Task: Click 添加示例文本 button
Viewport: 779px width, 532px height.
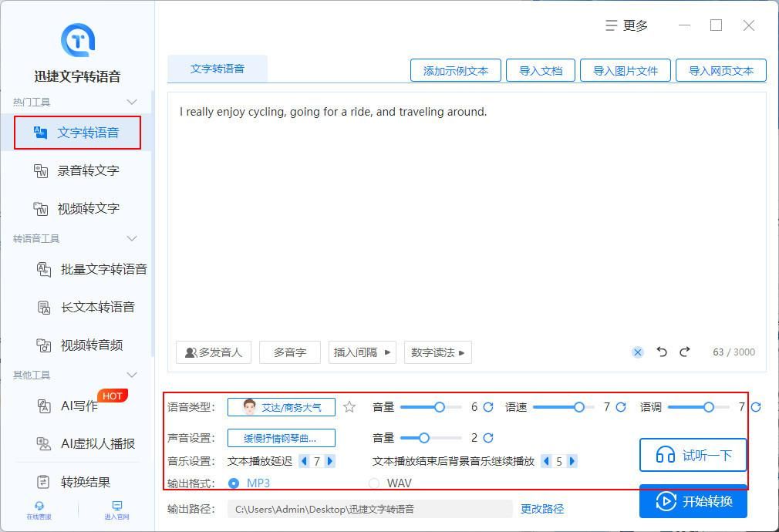Action: [456, 70]
